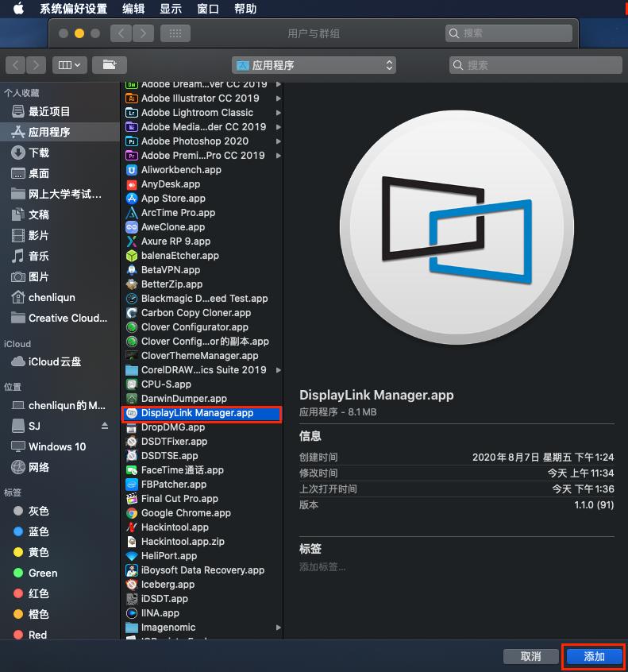Select BetterZip.app in the list
Screen dimensions: 628x672
click(202, 284)
